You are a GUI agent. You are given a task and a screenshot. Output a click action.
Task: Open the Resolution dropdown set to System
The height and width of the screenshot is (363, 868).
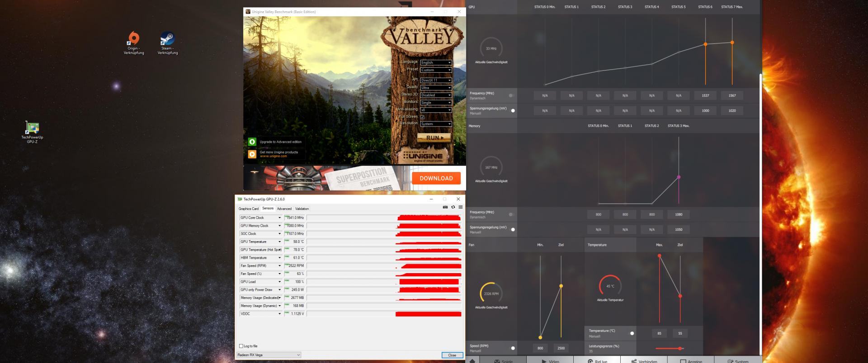(x=436, y=124)
